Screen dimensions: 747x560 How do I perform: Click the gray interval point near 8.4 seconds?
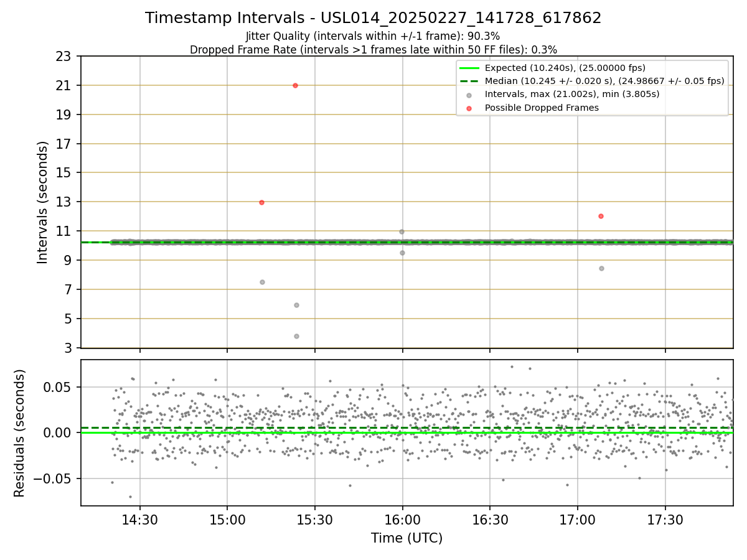(x=601, y=268)
